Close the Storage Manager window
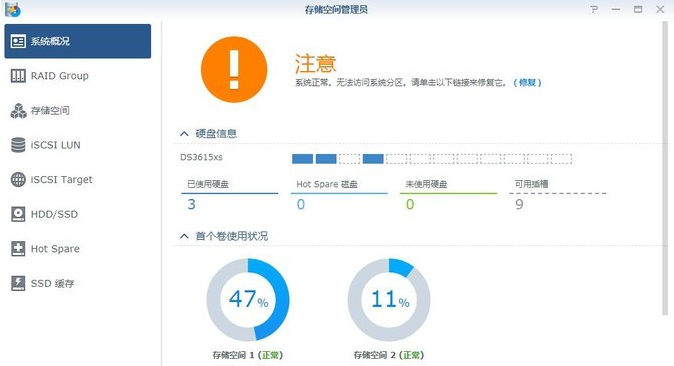The height and width of the screenshot is (366, 674). (x=660, y=9)
